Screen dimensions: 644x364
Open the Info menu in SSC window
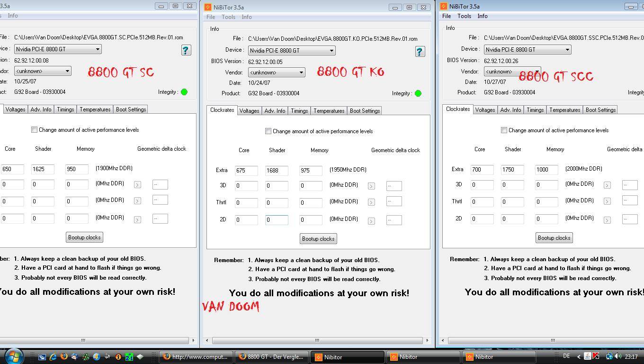483,16
